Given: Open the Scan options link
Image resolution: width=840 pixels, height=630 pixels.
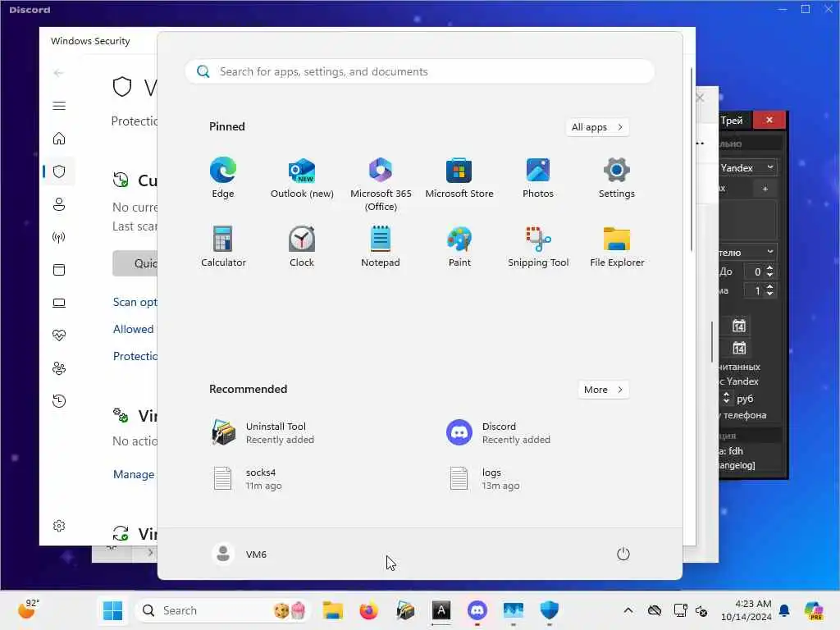Looking at the screenshot, I should coord(135,302).
